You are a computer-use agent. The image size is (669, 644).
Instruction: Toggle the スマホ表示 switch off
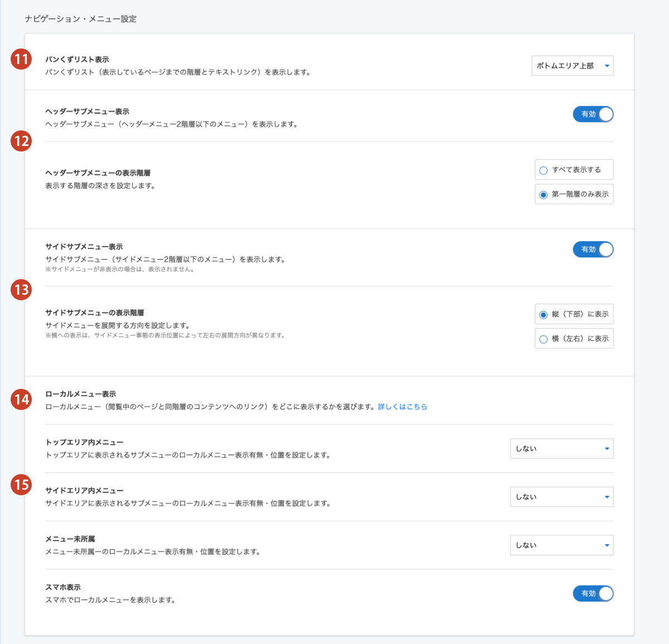pos(593,594)
